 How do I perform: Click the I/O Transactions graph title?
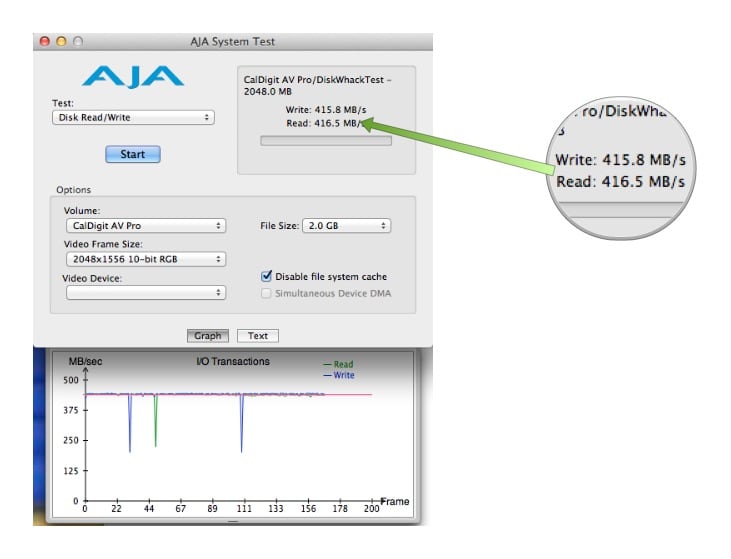[233, 361]
